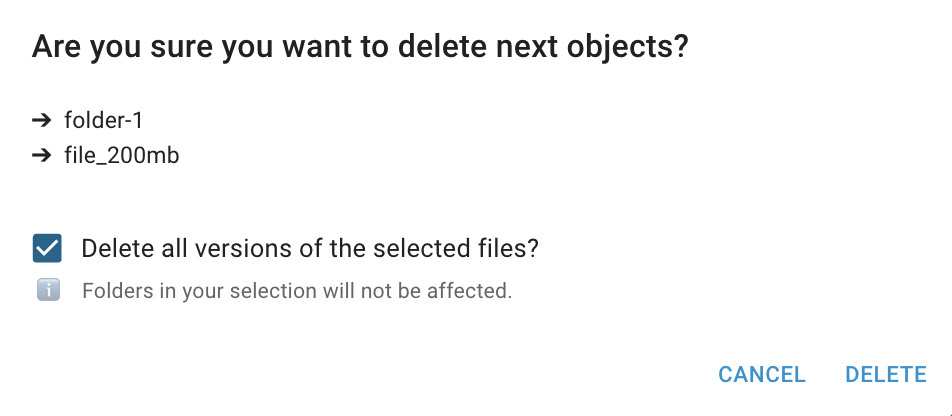Click the arrow icon beside file_200mb
Screen dimensions: 952x416
pos(41,155)
